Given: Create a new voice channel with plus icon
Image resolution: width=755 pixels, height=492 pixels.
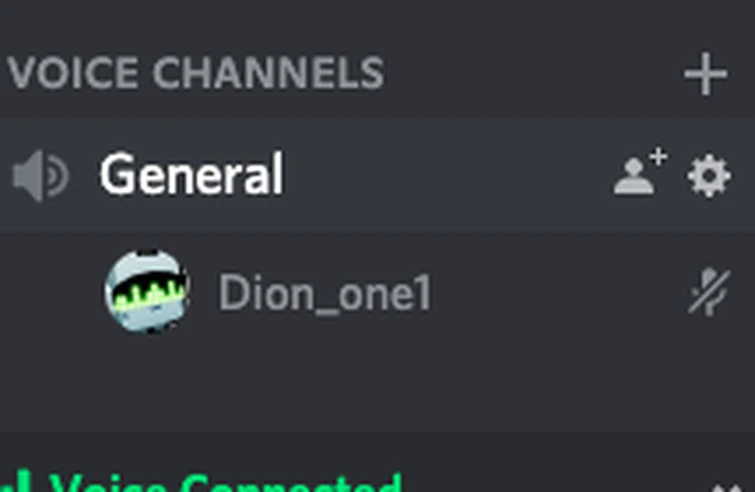Looking at the screenshot, I should pos(706,74).
